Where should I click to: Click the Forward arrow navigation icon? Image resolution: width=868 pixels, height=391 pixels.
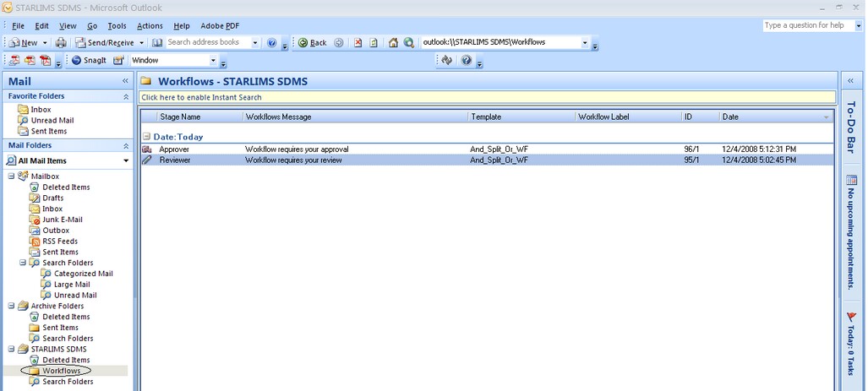click(x=339, y=42)
